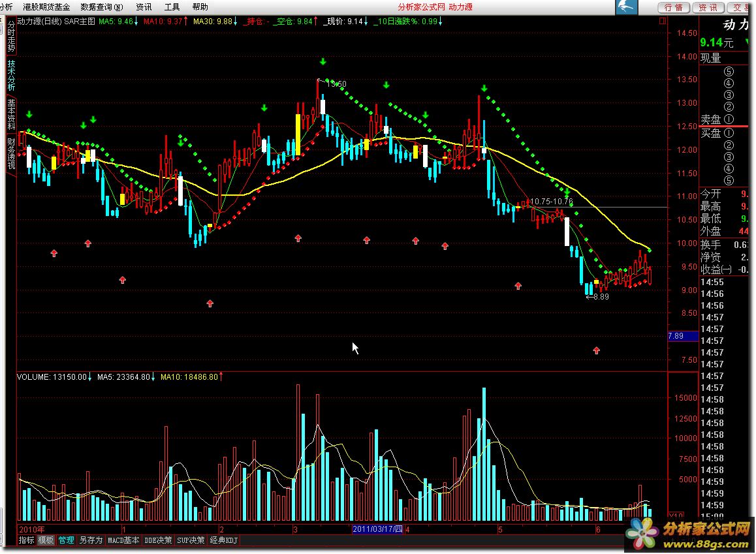756x554 pixels.
Task: Click the 现价: 9.14 indicator value
Action: 345,21
